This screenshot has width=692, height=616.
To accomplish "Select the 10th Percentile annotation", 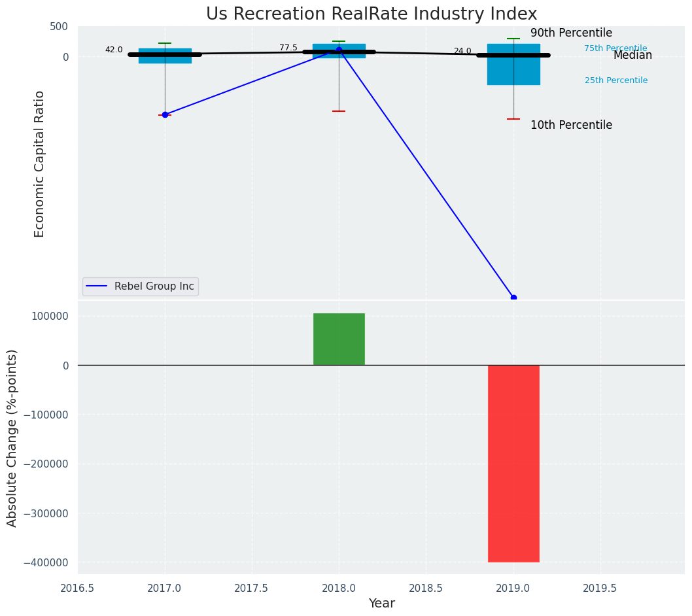I will (571, 125).
